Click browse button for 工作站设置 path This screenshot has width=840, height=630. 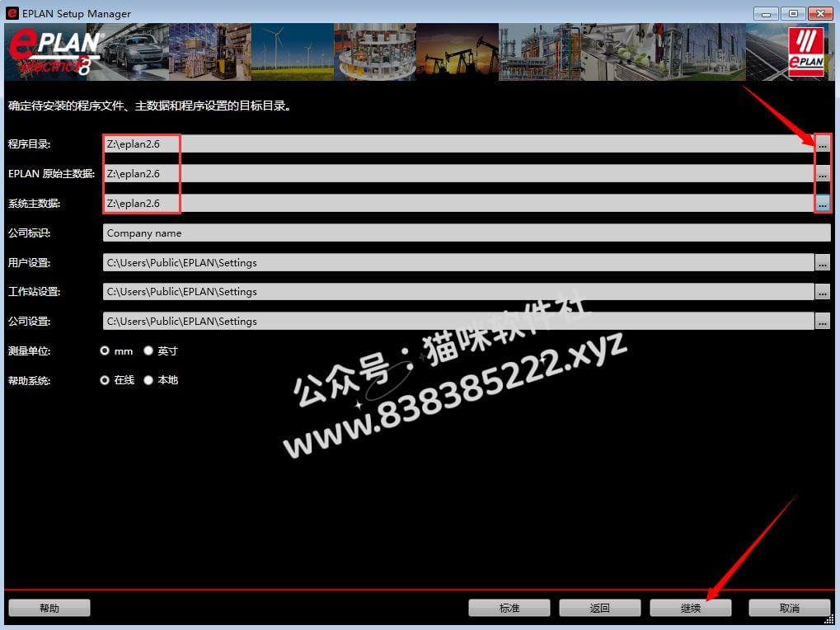point(823,291)
